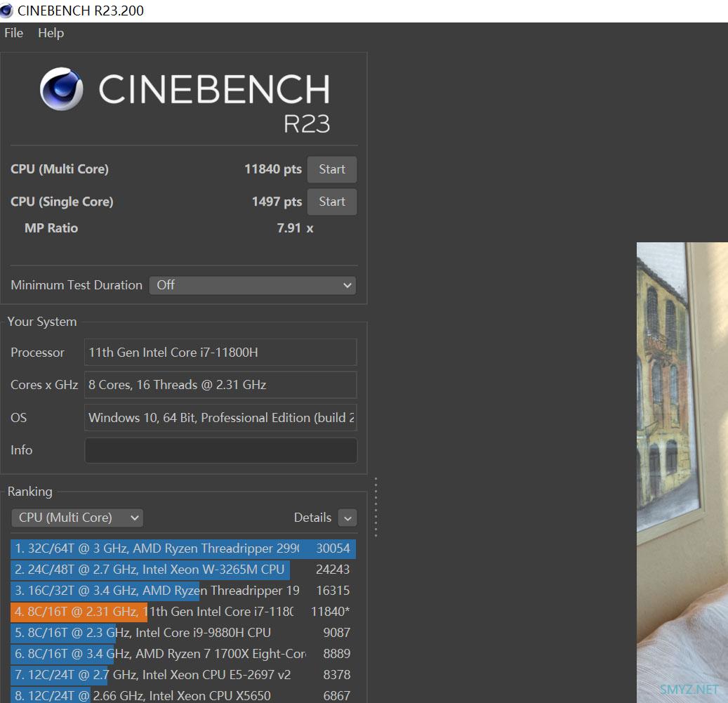Select ranking row 3 Threadripper 16315
Screen dimensions: 728x703
(183, 591)
